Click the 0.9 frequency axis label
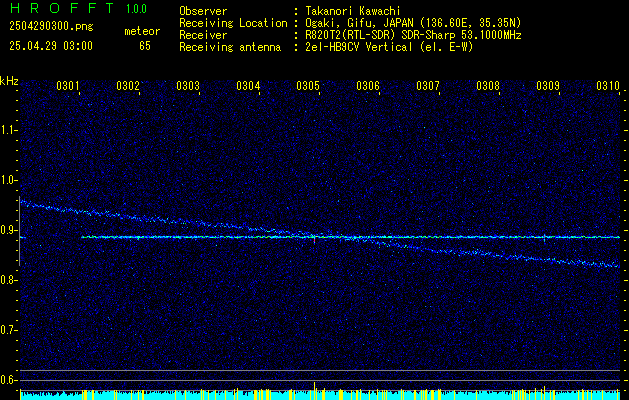Image resolution: width=629 pixels, height=400 pixels. coord(7,230)
